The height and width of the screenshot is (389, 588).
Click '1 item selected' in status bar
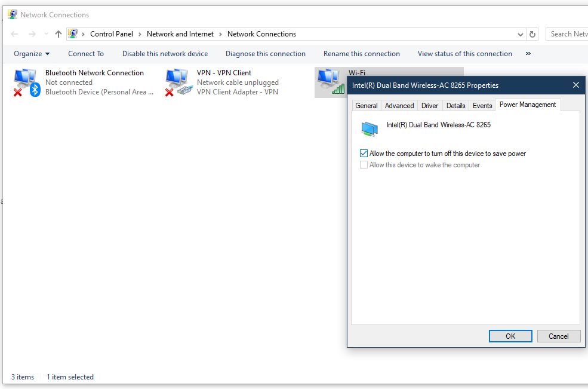click(x=70, y=377)
